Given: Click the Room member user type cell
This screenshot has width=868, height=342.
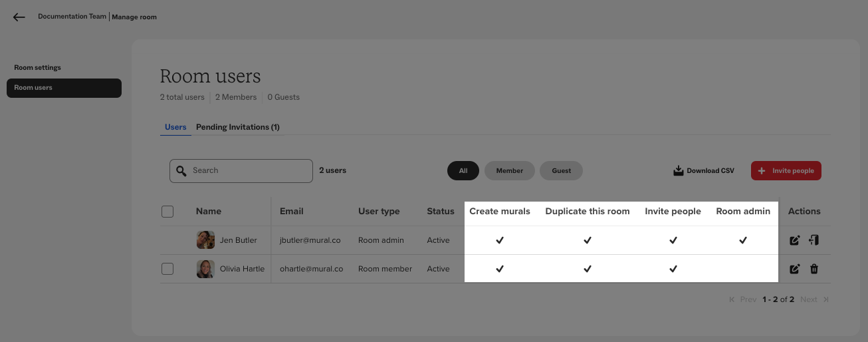Looking at the screenshot, I should 385,269.
